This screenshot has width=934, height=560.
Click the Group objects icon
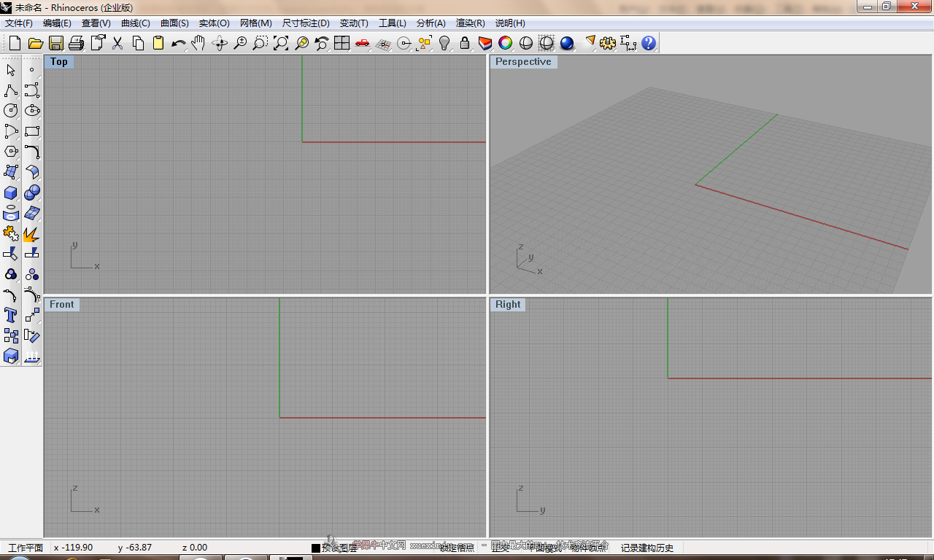(x=11, y=275)
